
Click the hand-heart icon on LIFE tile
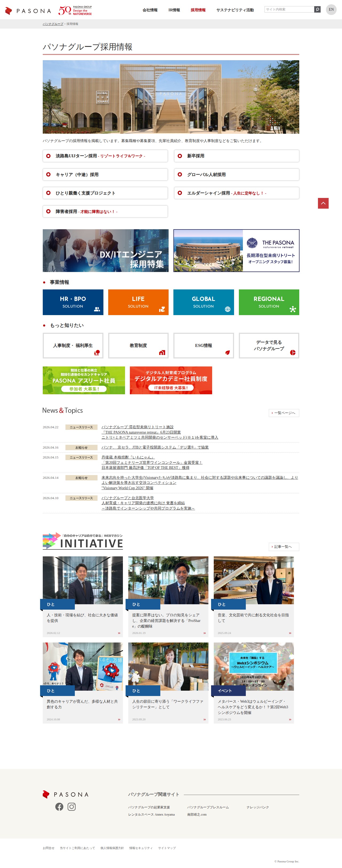pyautogui.click(x=162, y=309)
